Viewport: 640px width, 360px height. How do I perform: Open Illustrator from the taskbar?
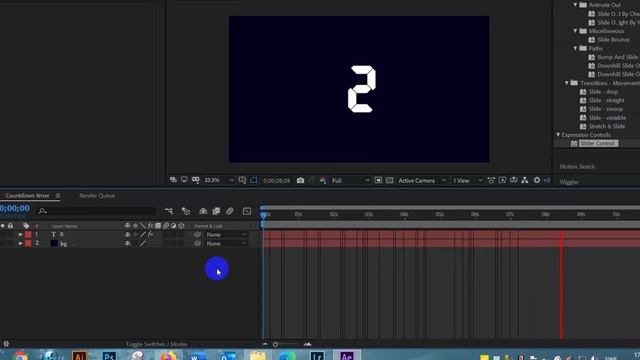[79, 355]
